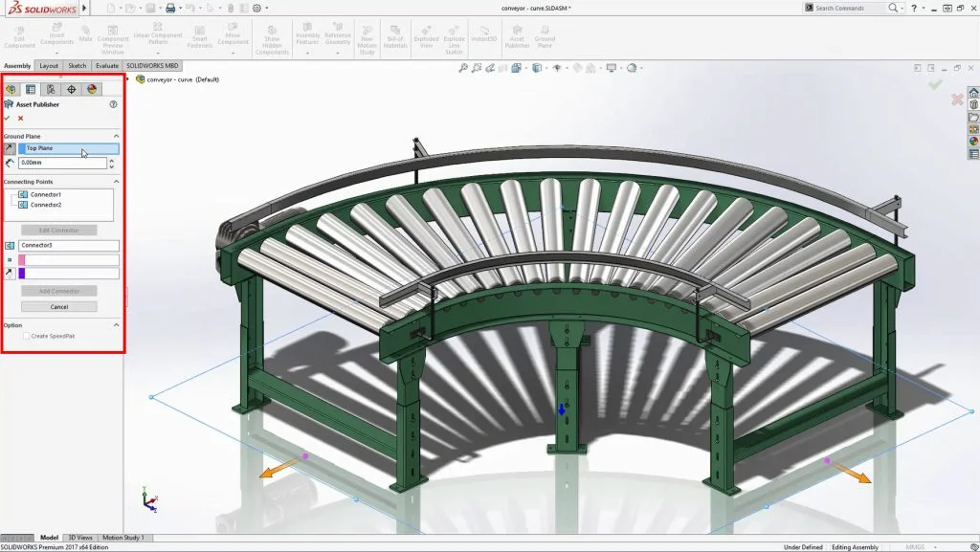Open the FeatureManager Design Tree tab icon

point(11,89)
